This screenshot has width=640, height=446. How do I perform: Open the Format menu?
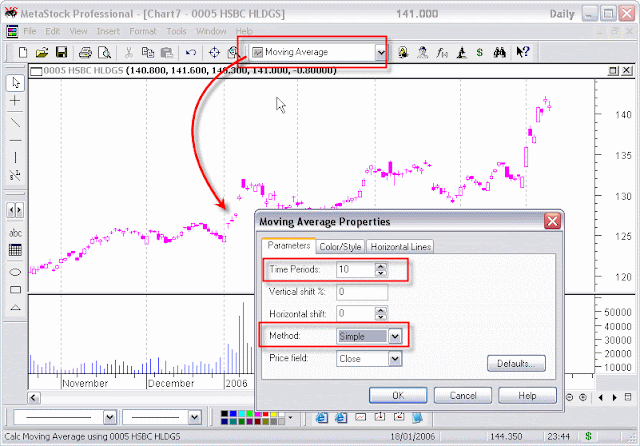coord(143,31)
